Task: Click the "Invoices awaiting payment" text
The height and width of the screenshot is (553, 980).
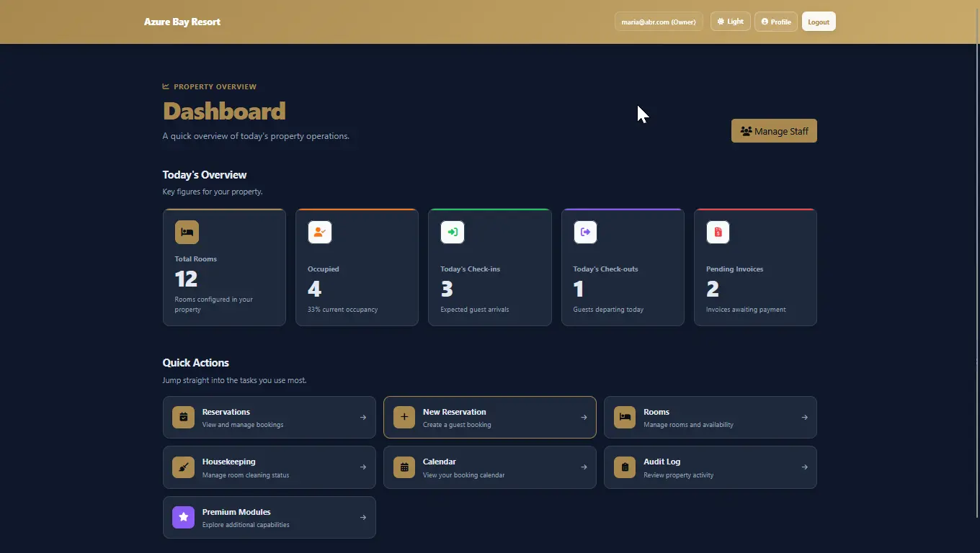Action: [x=746, y=310]
